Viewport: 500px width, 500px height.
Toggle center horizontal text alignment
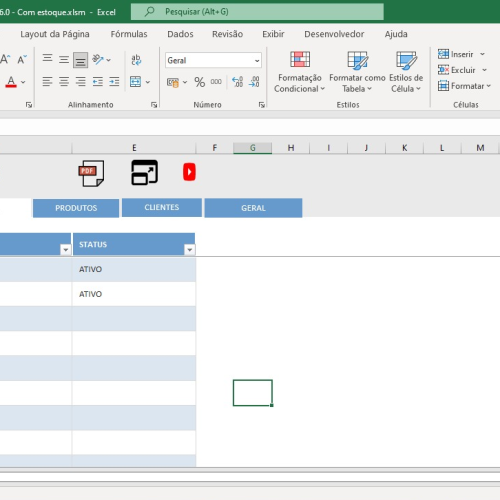pyautogui.click(x=64, y=82)
